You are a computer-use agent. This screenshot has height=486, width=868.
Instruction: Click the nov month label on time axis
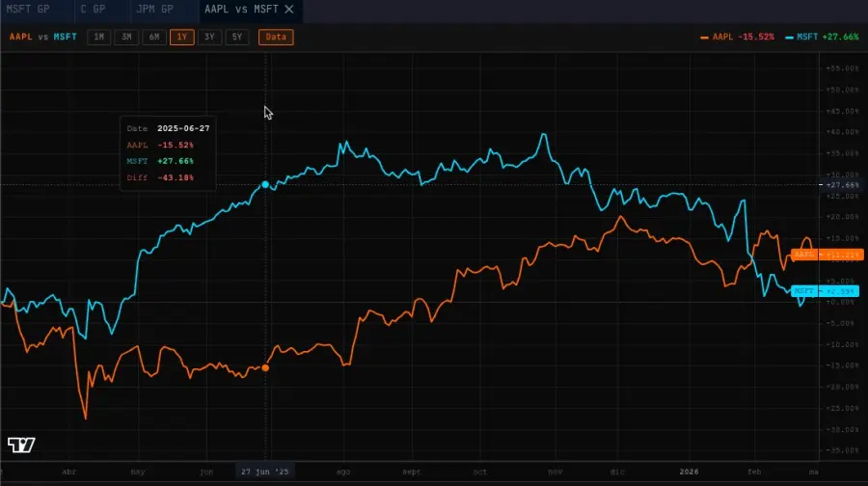coord(556,472)
